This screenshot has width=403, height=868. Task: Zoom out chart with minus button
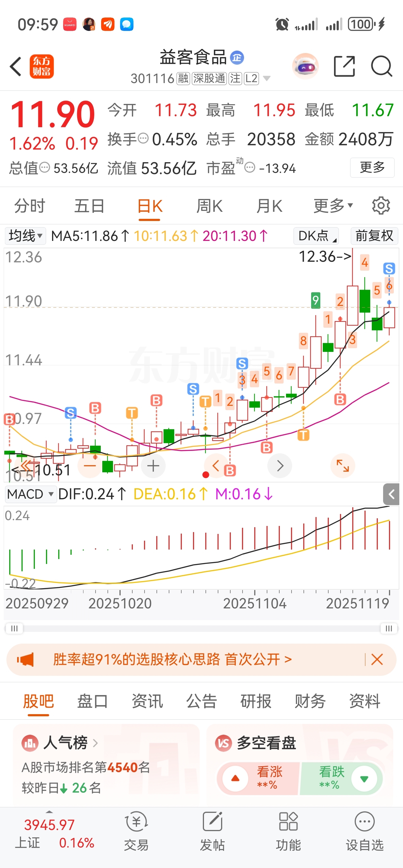pos(90,466)
